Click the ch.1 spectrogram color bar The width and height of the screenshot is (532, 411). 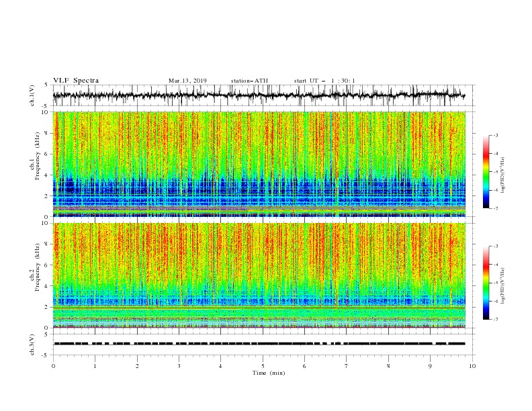[486, 172]
